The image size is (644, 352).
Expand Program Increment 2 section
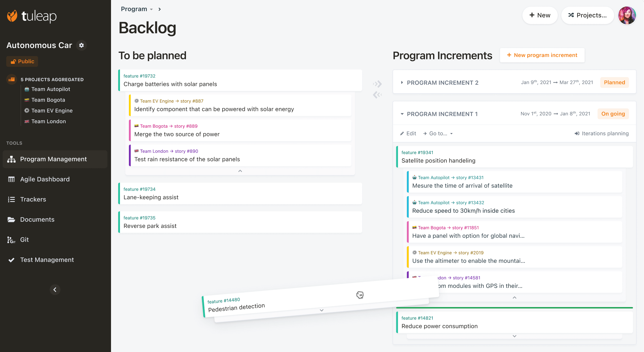click(402, 83)
